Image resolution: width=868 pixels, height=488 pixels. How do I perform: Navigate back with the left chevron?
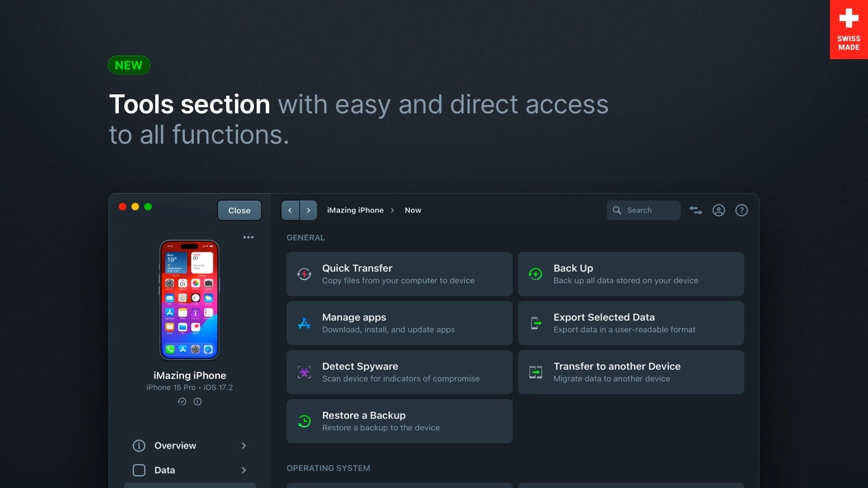pos(290,210)
